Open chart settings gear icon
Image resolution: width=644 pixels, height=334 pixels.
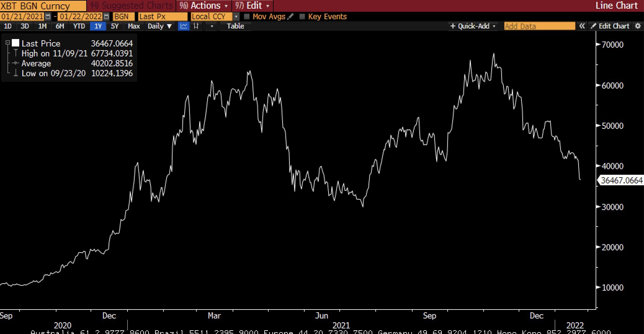(638, 26)
